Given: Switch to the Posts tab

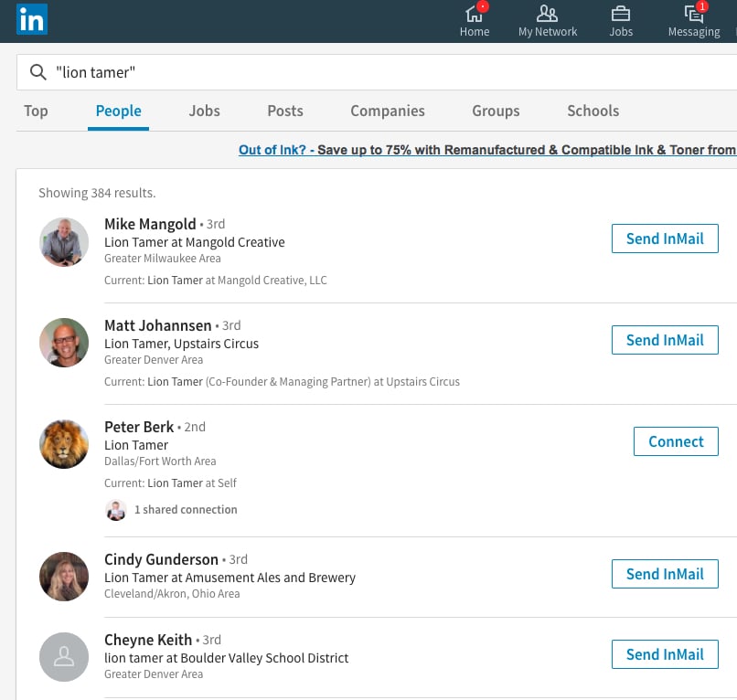Looking at the screenshot, I should (285, 111).
